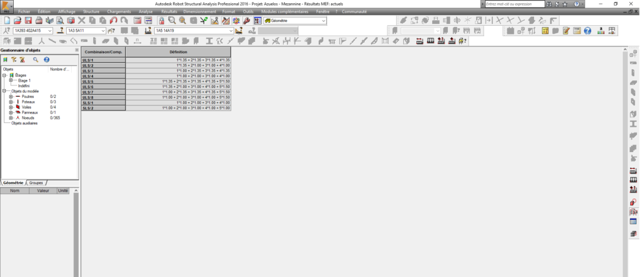Click the Print icon
This screenshot has width=644, height=277.
39,21
